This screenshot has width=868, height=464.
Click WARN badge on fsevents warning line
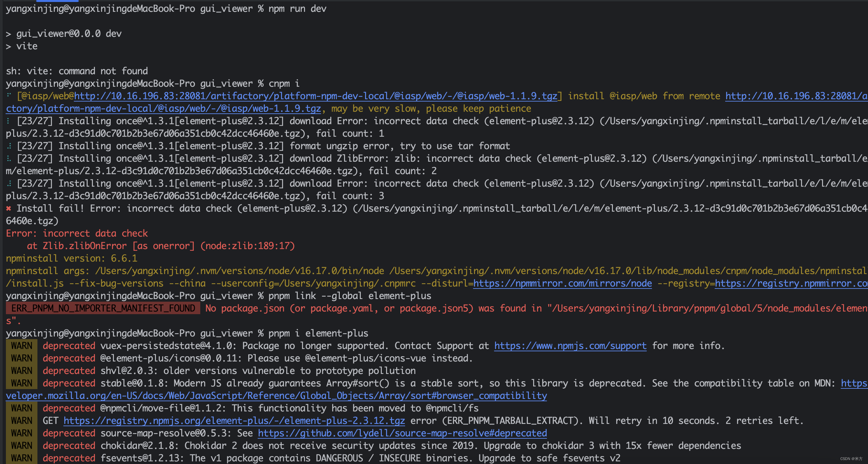pos(22,458)
